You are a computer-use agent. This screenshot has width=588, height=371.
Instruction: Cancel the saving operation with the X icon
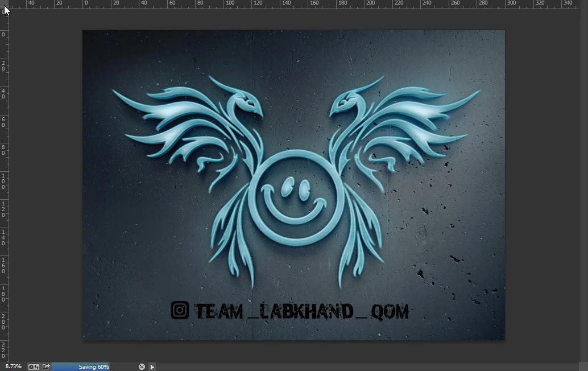142,367
